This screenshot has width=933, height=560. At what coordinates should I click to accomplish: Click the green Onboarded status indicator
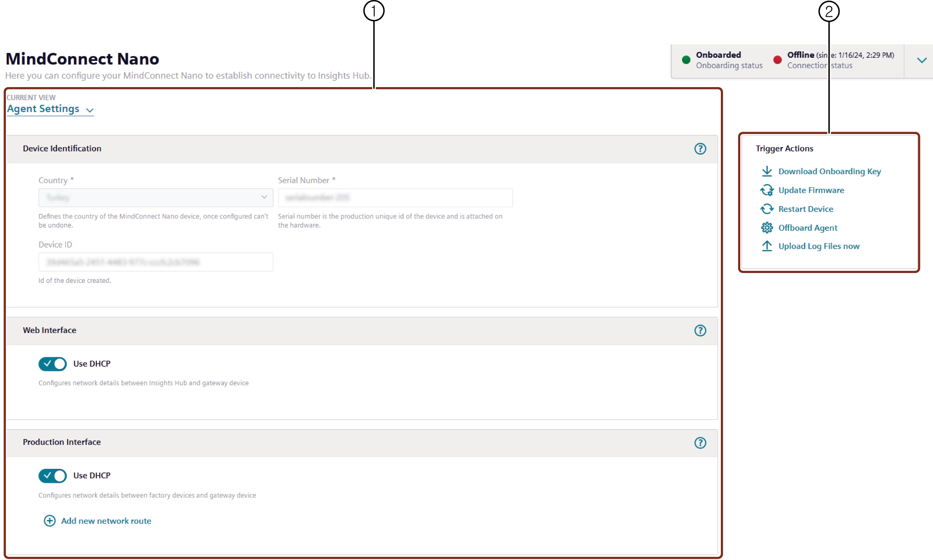coord(686,60)
